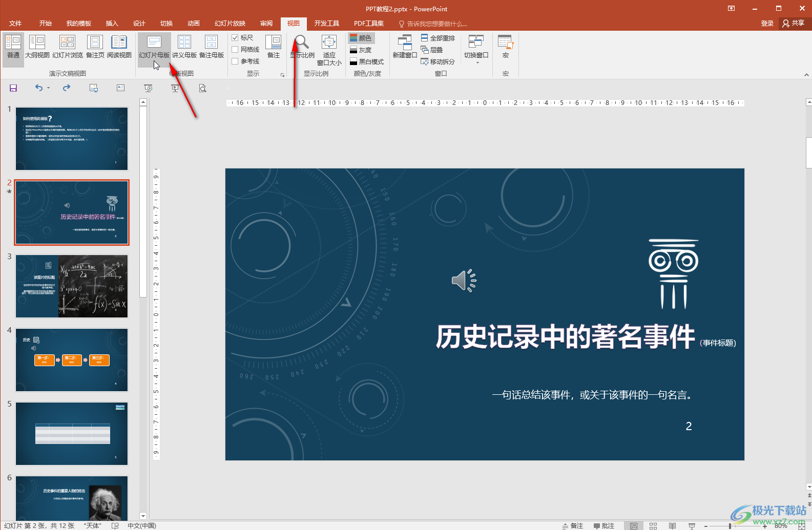Expand Switch Windows (切换窗口) dropdown
Image resolution: width=812 pixels, height=530 pixels.
(476, 50)
